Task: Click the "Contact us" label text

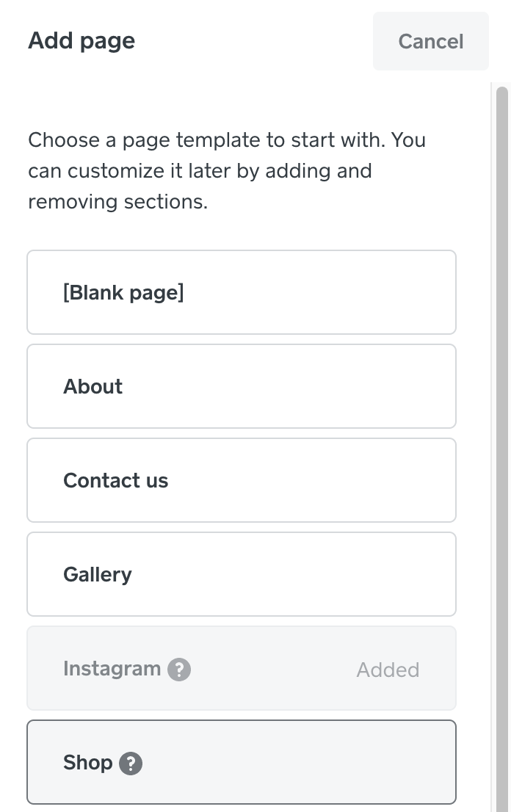Action: tap(115, 480)
